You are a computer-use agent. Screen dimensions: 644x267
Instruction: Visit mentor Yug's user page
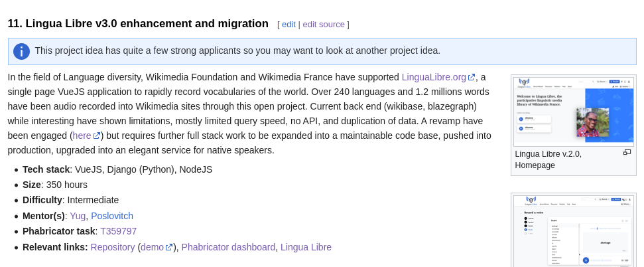78,216
